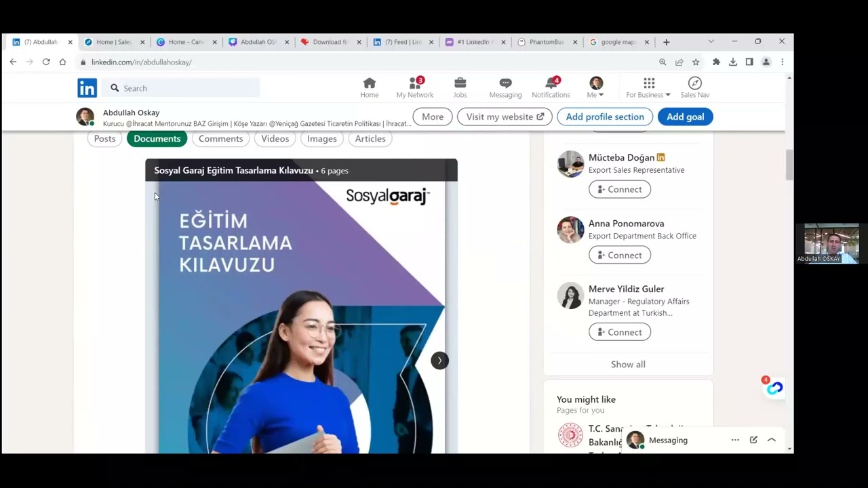Open the Chrome three-dot menu
Screen dimensions: 868x488
pos(783,62)
